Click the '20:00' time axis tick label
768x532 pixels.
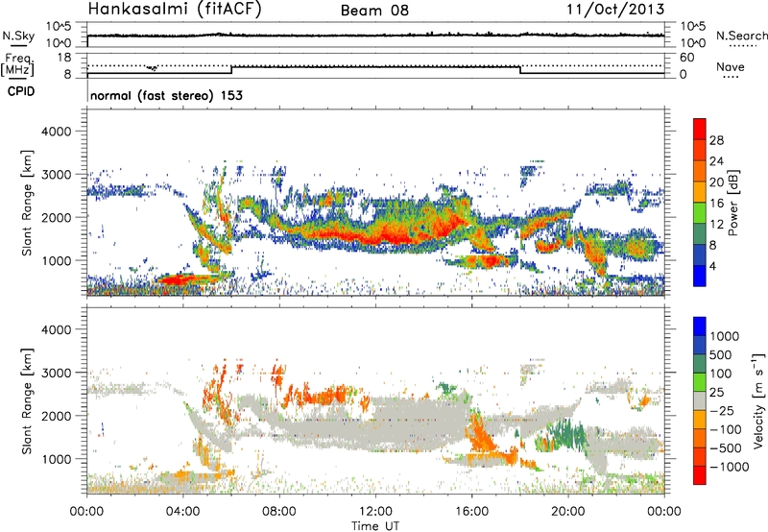coord(568,512)
